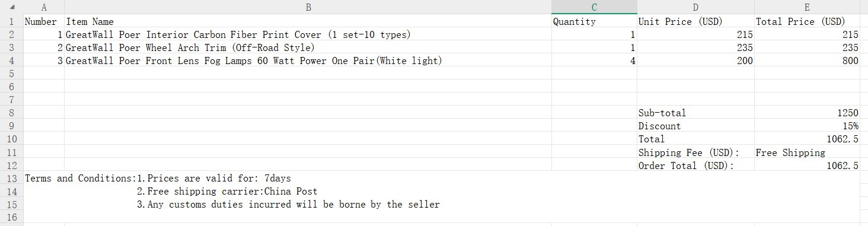Viewport: 868px width, 226px height.
Task: Select the total price 800 cell
Action: (807, 61)
